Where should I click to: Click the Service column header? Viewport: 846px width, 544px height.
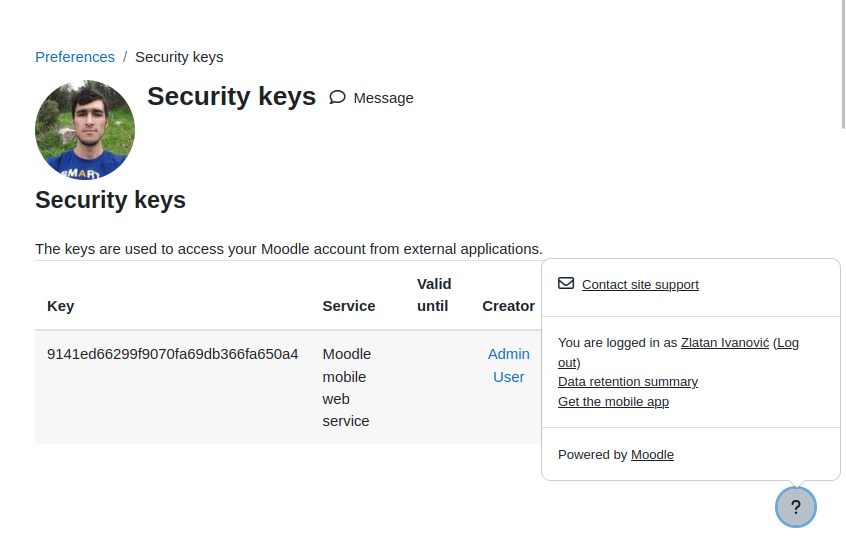pos(349,306)
